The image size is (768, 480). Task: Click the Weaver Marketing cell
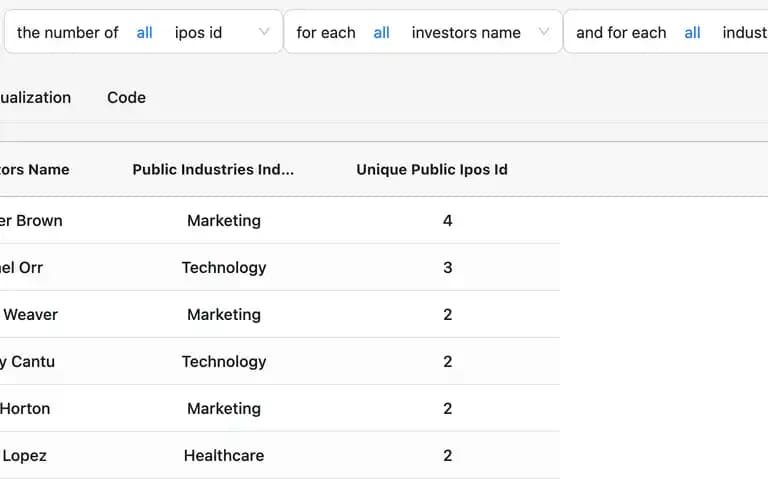click(x=224, y=314)
